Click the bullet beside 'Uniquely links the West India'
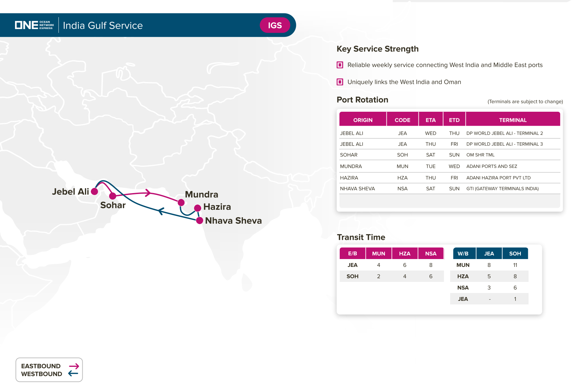 [340, 82]
